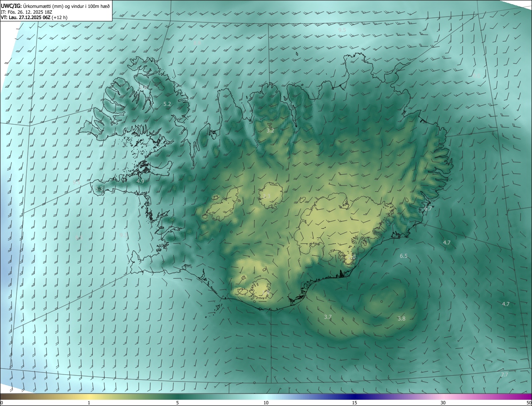Click the 9.5 value north of Iceland
This screenshot has height=406, width=532.
[342, 30]
